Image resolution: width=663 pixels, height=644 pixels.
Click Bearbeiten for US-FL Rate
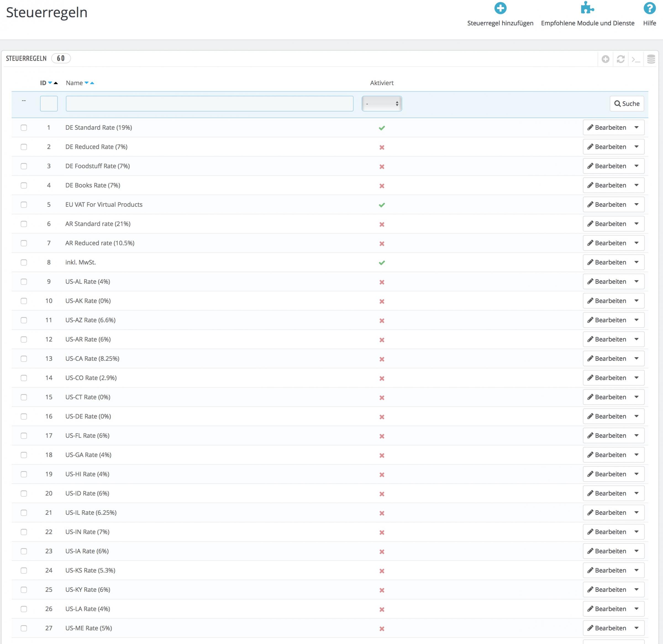(607, 436)
